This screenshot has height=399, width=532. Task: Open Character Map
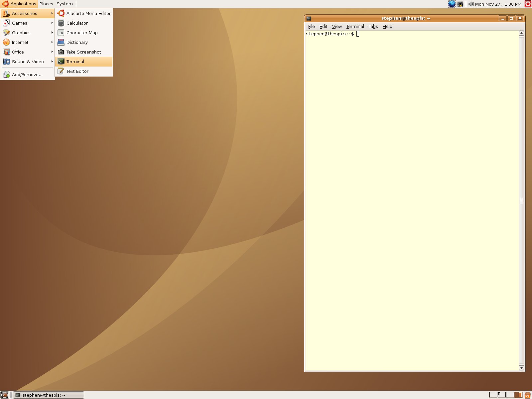click(x=84, y=33)
